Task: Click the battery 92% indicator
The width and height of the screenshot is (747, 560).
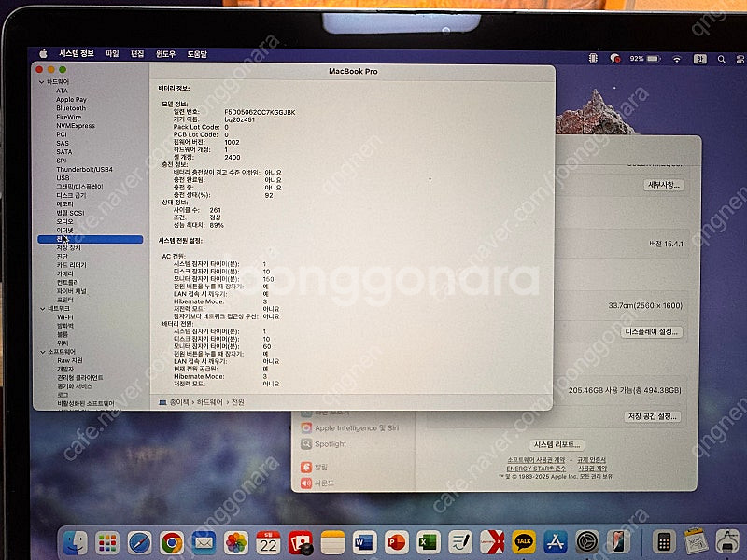Action: pos(644,59)
